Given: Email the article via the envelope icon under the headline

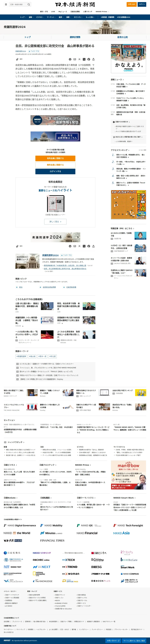Looking at the screenshot, I should pos(75,59).
